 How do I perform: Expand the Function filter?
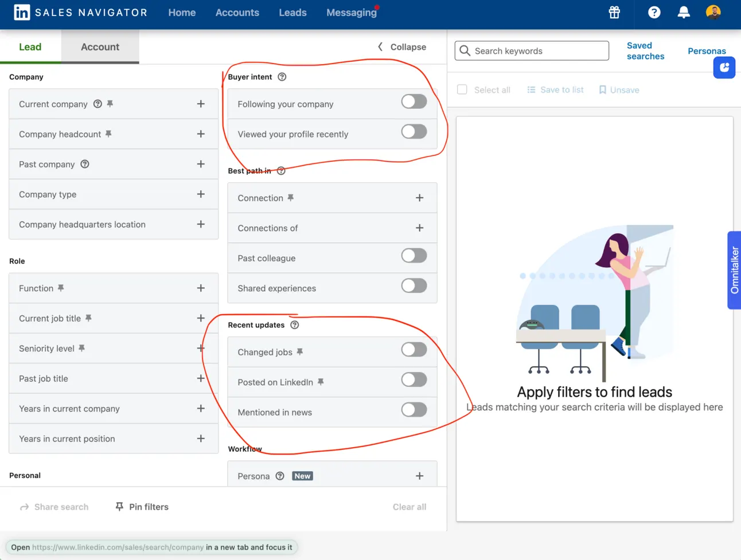[x=201, y=288]
